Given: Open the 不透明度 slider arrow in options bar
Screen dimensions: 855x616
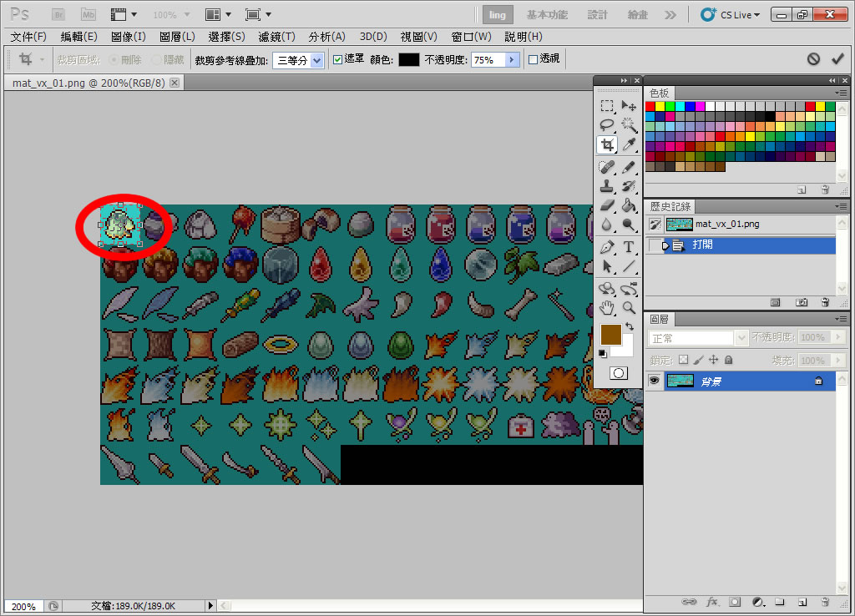Looking at the screenshot, I should (512, 59).
